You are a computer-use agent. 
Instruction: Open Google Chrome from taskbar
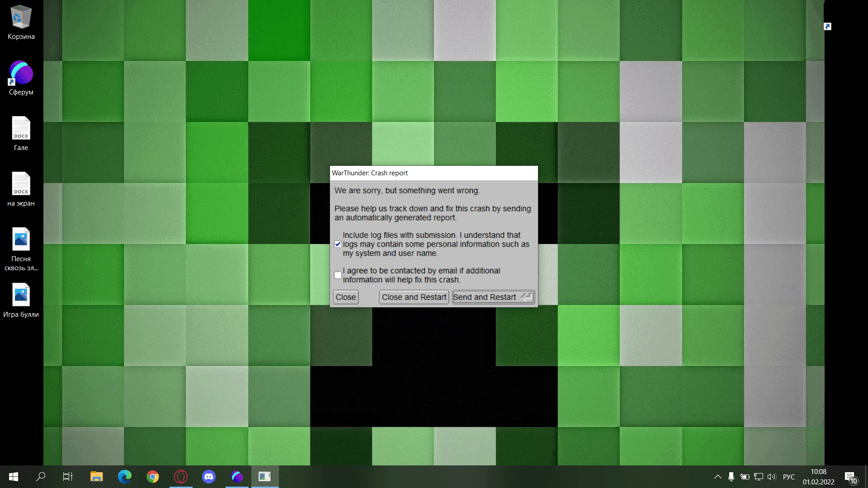(x=153, y=477)
